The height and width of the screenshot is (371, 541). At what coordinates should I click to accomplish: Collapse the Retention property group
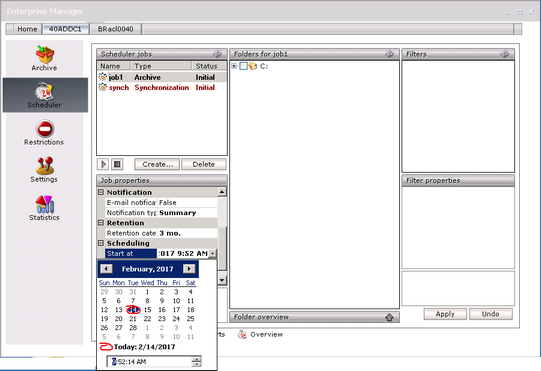101,223
